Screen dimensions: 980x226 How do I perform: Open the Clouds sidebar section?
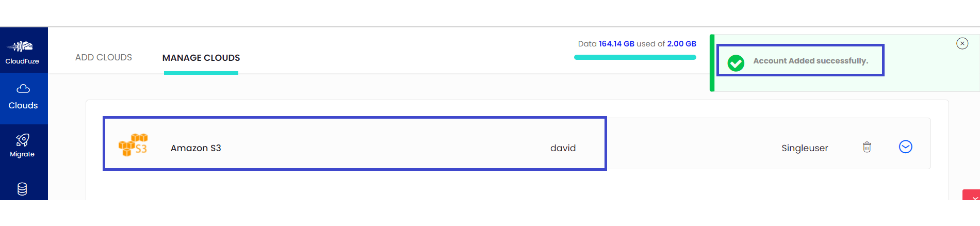click(23, 98)
